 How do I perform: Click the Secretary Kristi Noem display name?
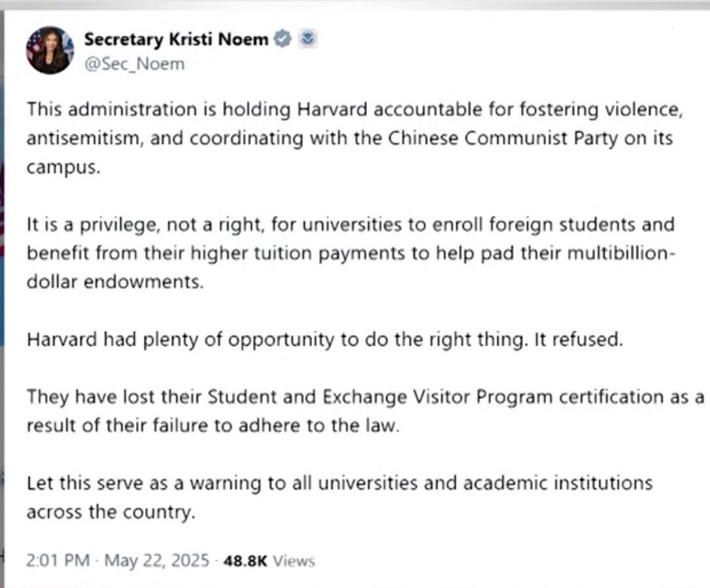(176, 39)
